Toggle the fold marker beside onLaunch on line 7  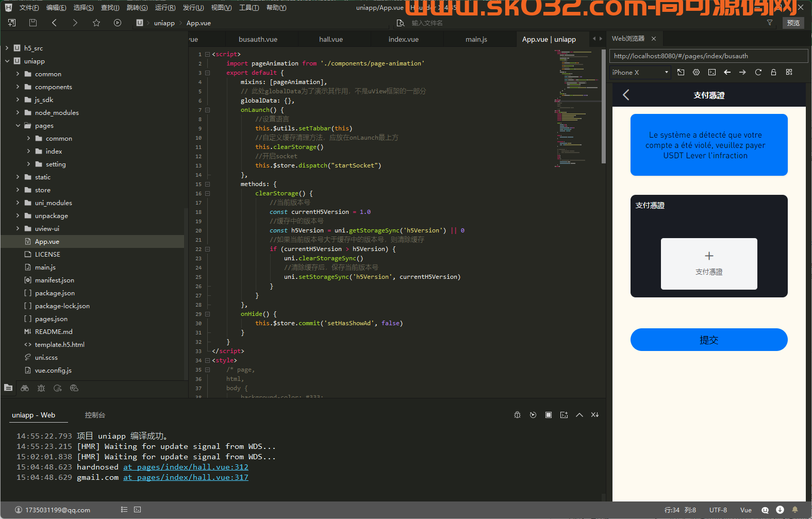(x=207, y=110)
